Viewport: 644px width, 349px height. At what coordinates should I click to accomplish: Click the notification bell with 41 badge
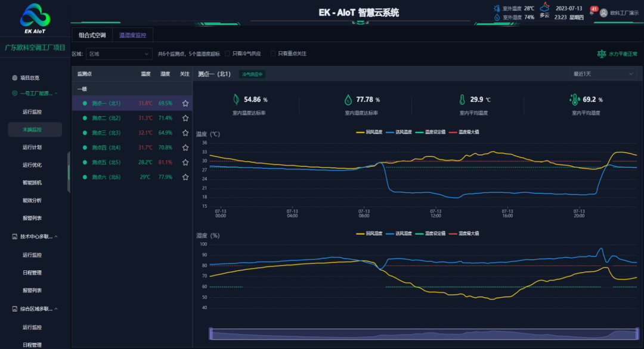[x=593, y=13]
